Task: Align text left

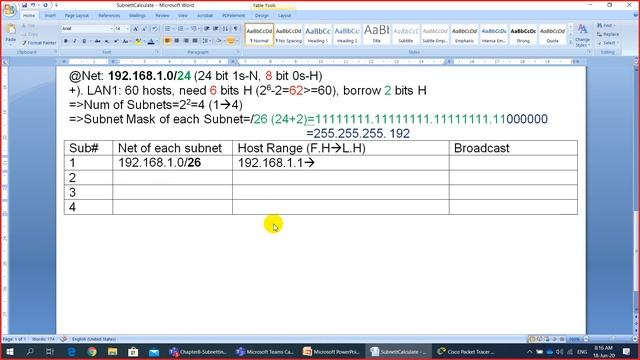Action: pyautogui.click(x=167, y=41)
